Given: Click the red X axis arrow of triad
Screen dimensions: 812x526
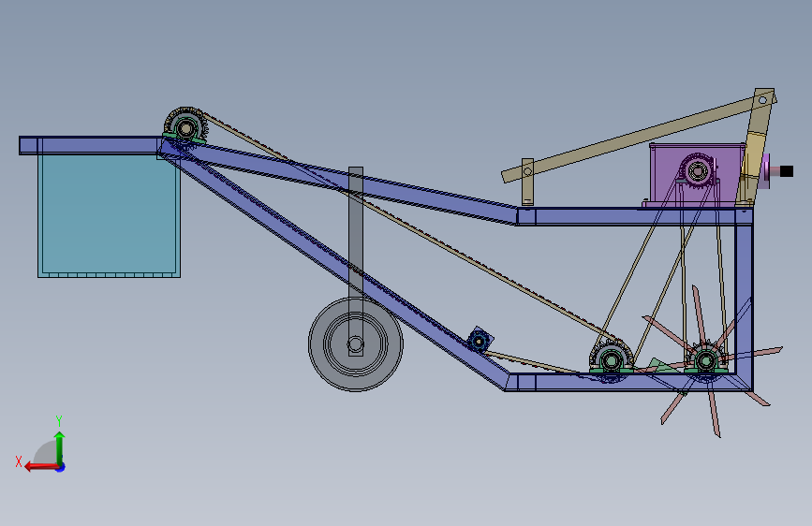Looking at the screenshot, I should (41, 467).
